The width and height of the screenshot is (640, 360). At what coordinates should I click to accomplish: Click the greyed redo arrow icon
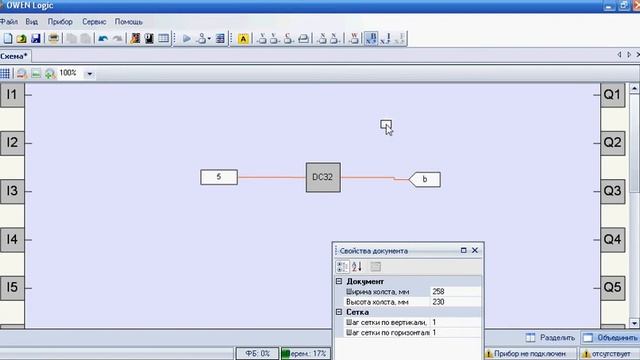pyautogui.click(x=117, y=38)
